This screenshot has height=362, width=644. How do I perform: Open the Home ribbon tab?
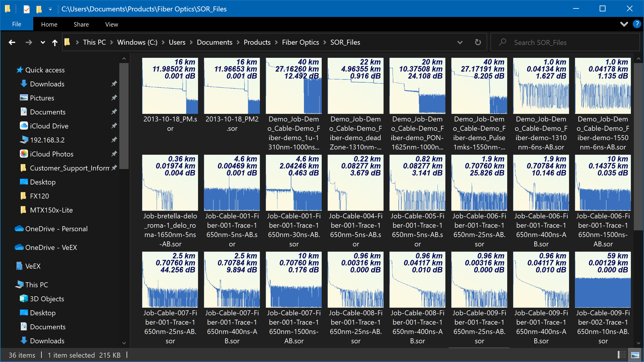49,24
